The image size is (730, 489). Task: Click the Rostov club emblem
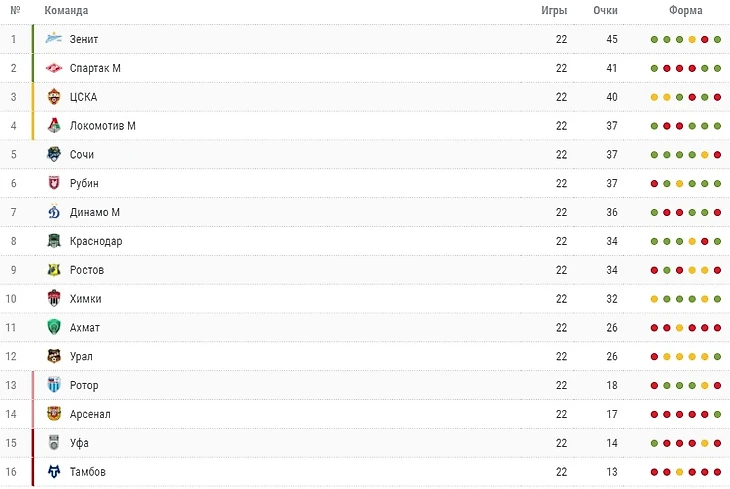[x=54, y=270]
